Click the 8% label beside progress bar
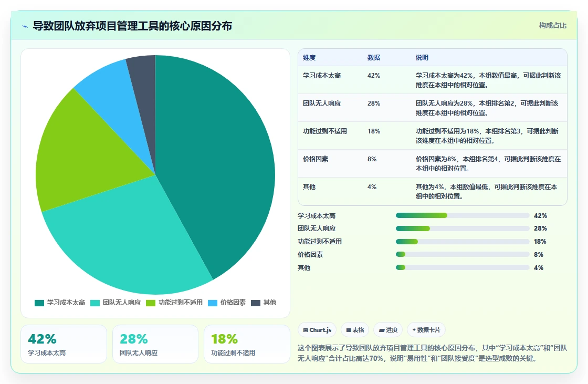 click(539, 254)
